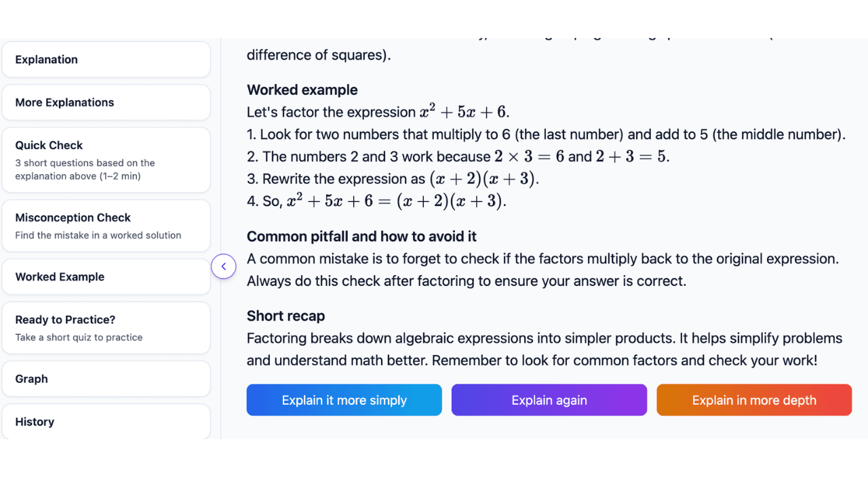Open the More Explanations section
Viewport: 868px width, 488px height.
106,102
